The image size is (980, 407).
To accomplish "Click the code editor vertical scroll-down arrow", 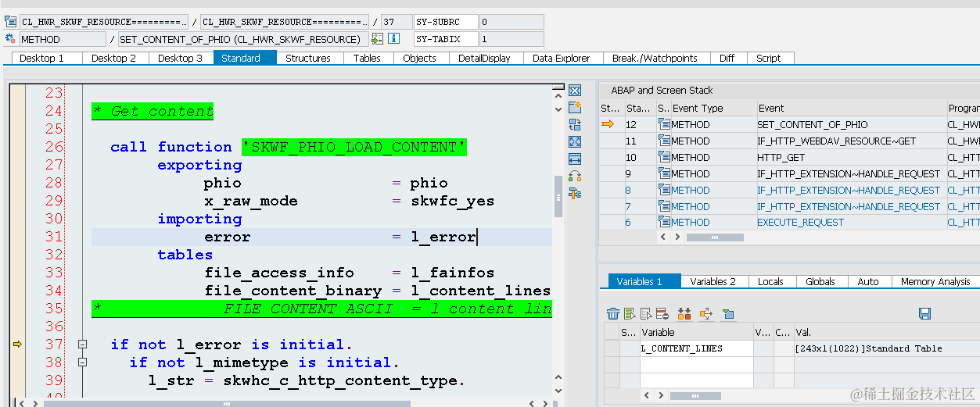I will click(x=558, y=389).
